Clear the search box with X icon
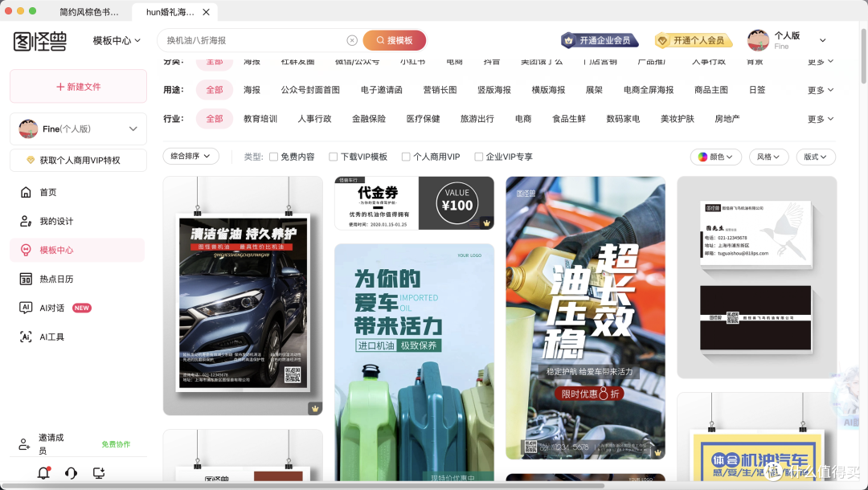The width and height of the screenshot is (868, 490). 352,40
